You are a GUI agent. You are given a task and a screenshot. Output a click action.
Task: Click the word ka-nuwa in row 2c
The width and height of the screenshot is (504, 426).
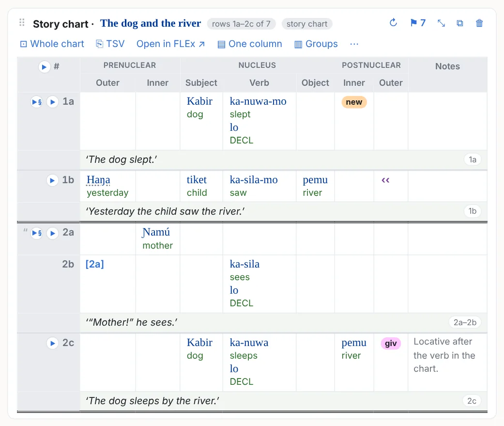pyautogui.click(x=249, y=343)
